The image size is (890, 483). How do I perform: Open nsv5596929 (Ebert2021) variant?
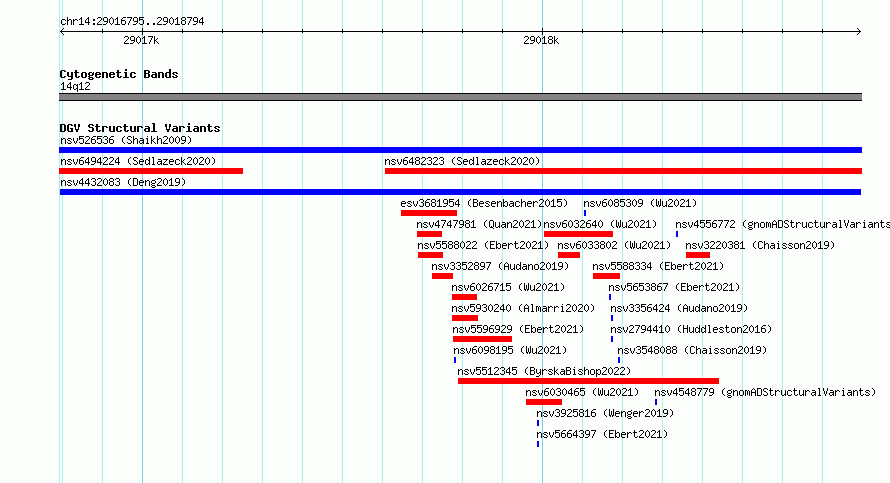pyautogui.click(x=518, y=329)
